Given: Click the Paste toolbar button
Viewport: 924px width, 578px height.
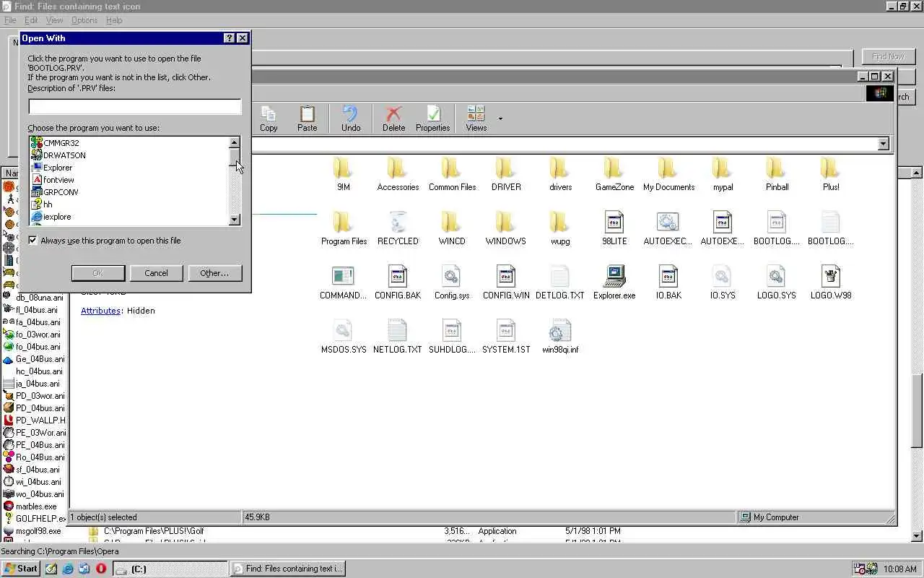Looking at the screenshot, I should tap(307, 118).
